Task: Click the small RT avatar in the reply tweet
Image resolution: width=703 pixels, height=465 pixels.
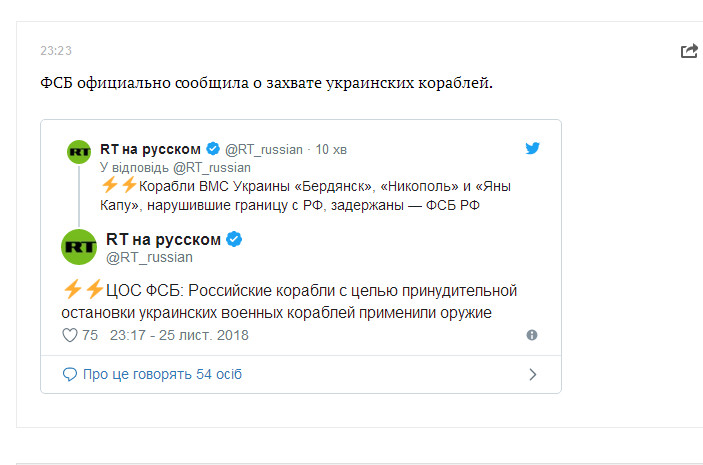Action: (x=79, y=152)
